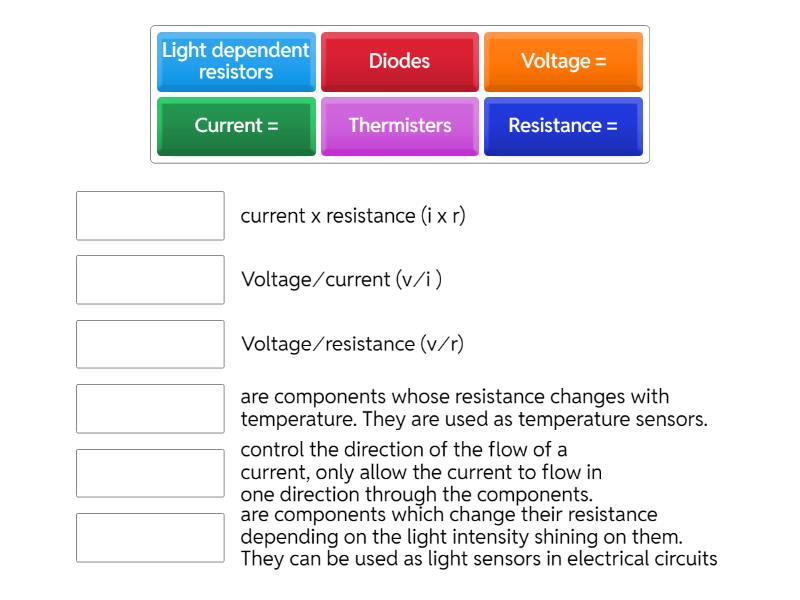The height and width of the screenshot is (600, 800).
Task: Click the blue Resistance = tile
Action: [x=563, y=126]
